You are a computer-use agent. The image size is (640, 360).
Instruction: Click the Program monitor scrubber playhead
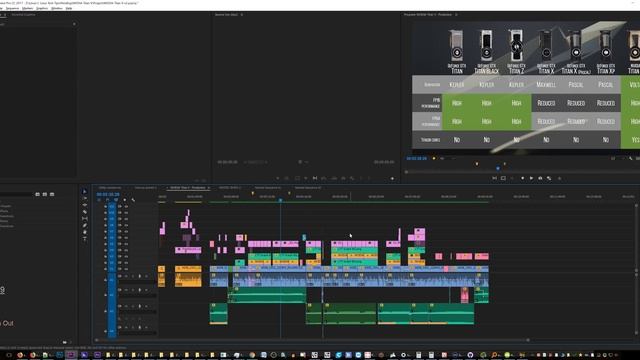[498, 168]
